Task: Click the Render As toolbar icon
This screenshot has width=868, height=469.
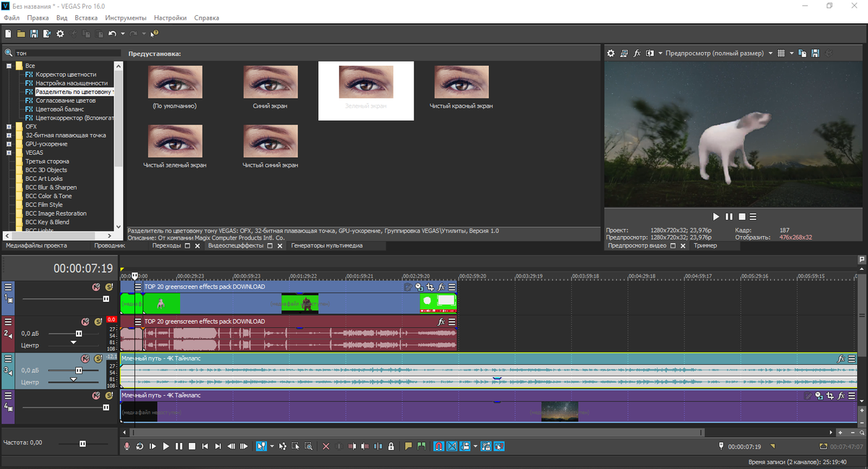Action: coord(47,33)
